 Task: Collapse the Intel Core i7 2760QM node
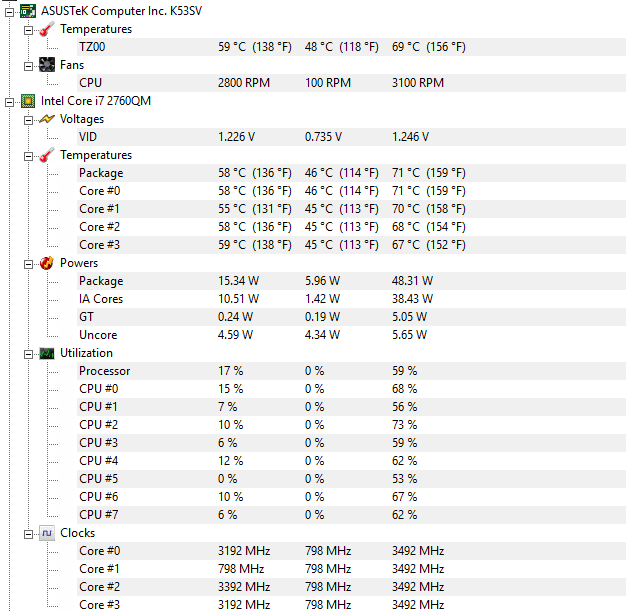pos(9,103)
